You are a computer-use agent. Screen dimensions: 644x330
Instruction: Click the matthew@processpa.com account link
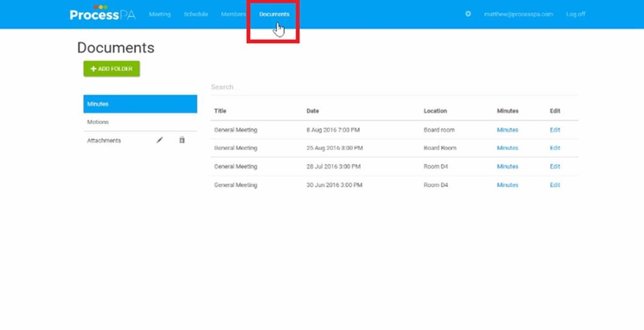coord(518,14)
